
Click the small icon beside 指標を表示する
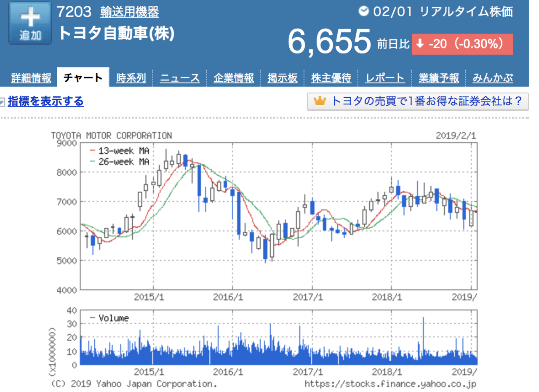(3, 101)
